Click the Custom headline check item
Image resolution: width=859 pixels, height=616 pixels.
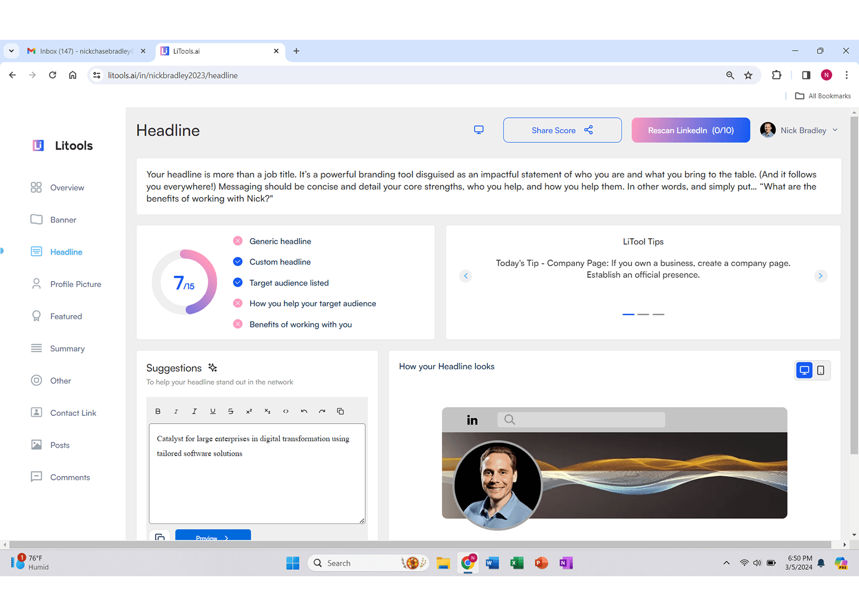(272, 262)
